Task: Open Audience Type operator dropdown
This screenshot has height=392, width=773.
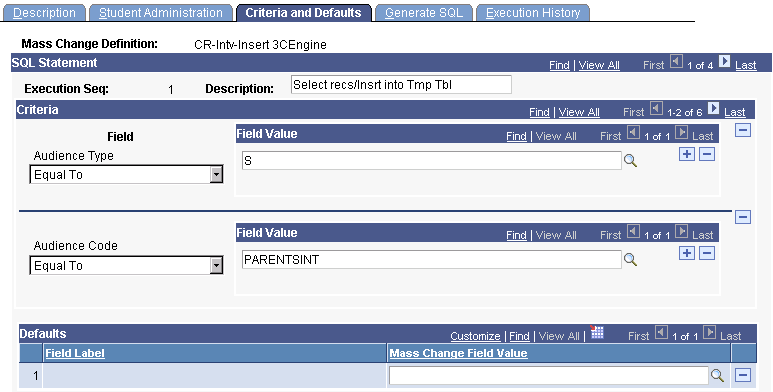Action: 216,175
